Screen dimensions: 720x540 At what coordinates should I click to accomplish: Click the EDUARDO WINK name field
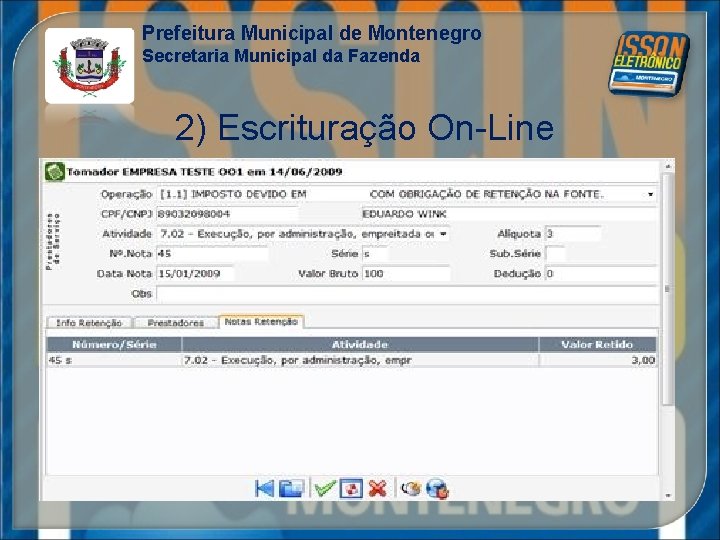(509, 214)
